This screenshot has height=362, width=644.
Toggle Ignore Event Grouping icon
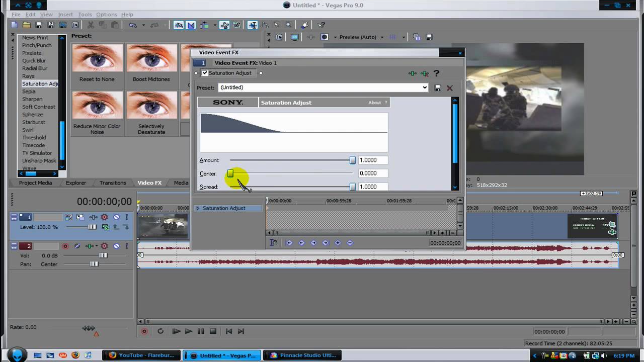[x=236, y=25]
